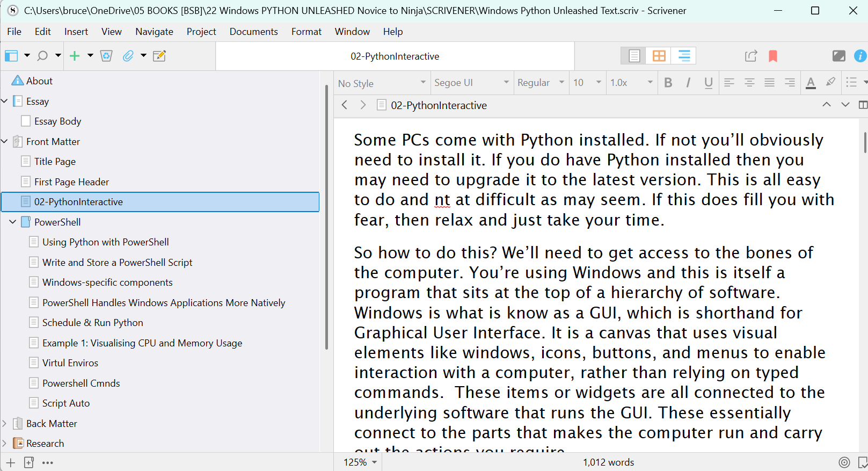
Task: Toggle italic formatting
Action: click(688, 83)
